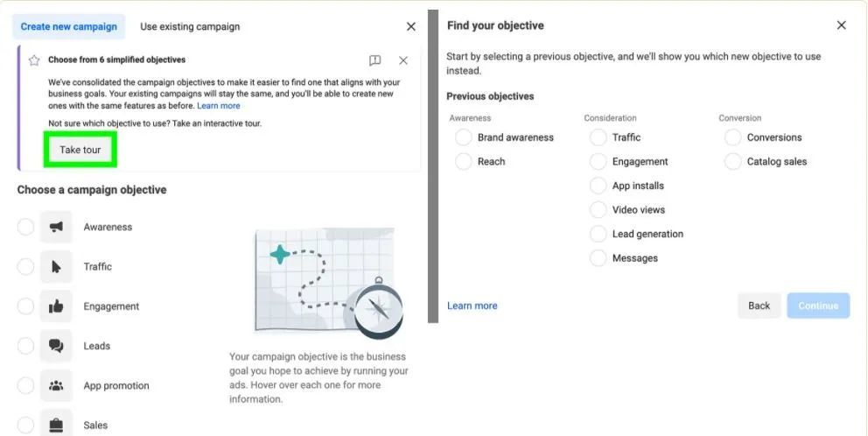Click the bookmark icon in the notice banner
The width and height of the screenshot is (868, 436).
point(374,60)
